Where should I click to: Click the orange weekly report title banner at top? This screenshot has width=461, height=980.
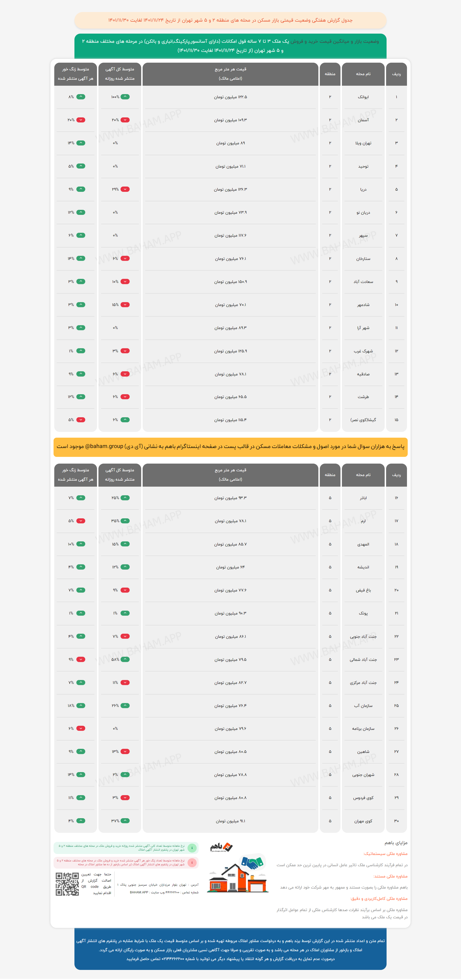pyautogui.click(x=230, y=20)
